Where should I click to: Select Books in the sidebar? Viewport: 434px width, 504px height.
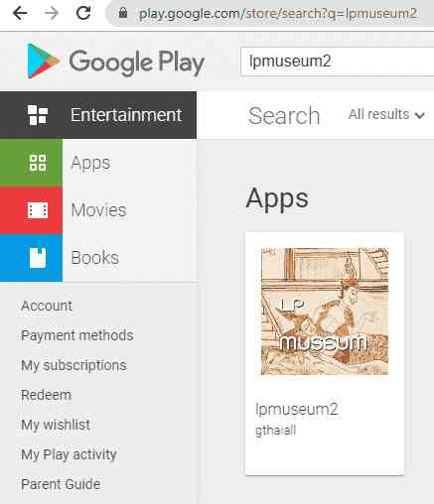[94, 258]
